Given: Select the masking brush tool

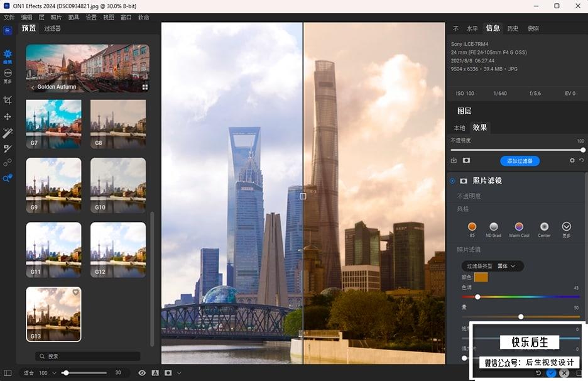Looking at the screenshot, I should pos(8,148).
